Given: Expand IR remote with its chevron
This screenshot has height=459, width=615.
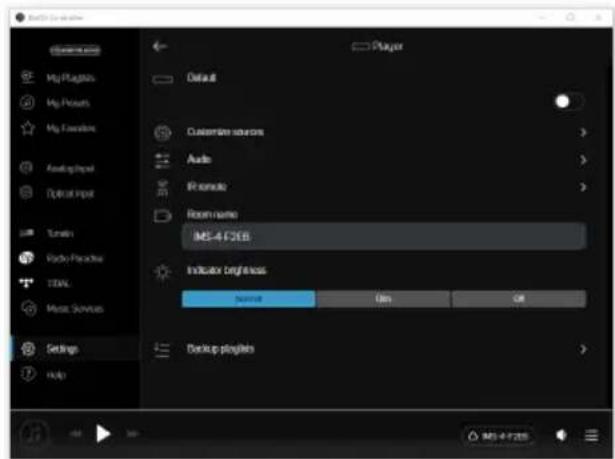Looking at the screenshot, I should pos(582,187).
